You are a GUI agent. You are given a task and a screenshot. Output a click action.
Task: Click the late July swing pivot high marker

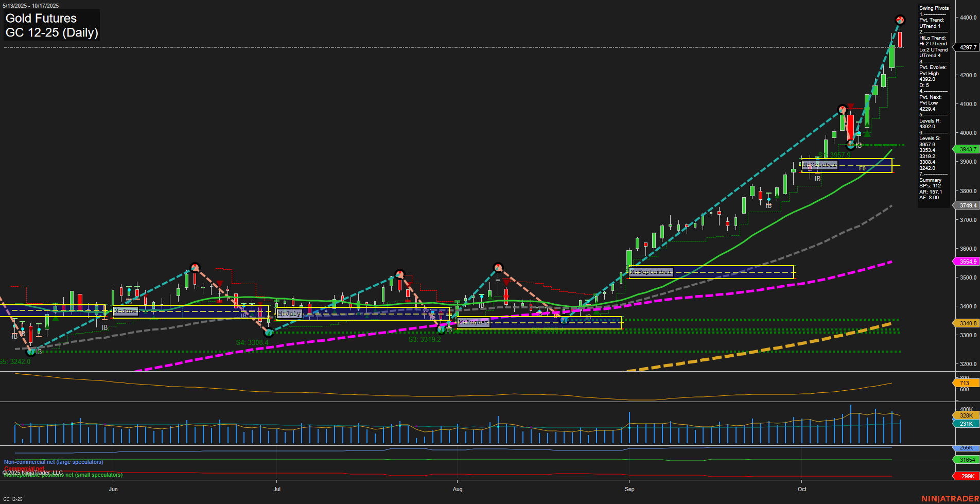click(400, 274)
